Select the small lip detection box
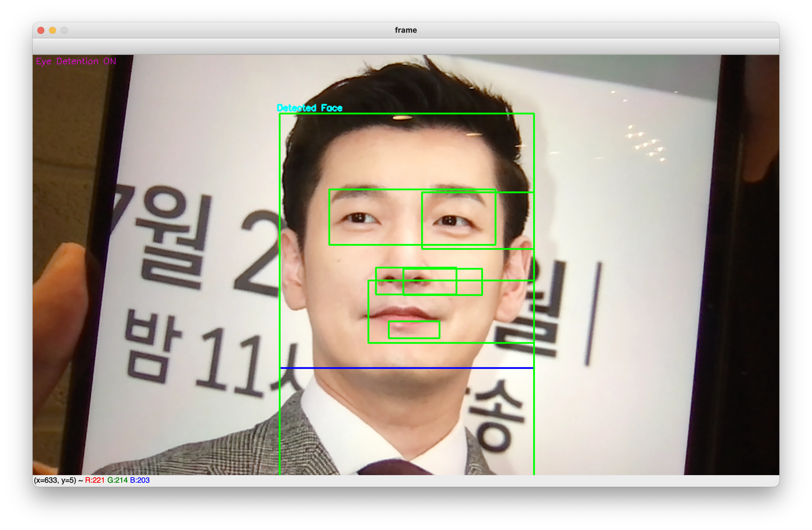Viewport: 812px width, 530px height. click(414, 329)
